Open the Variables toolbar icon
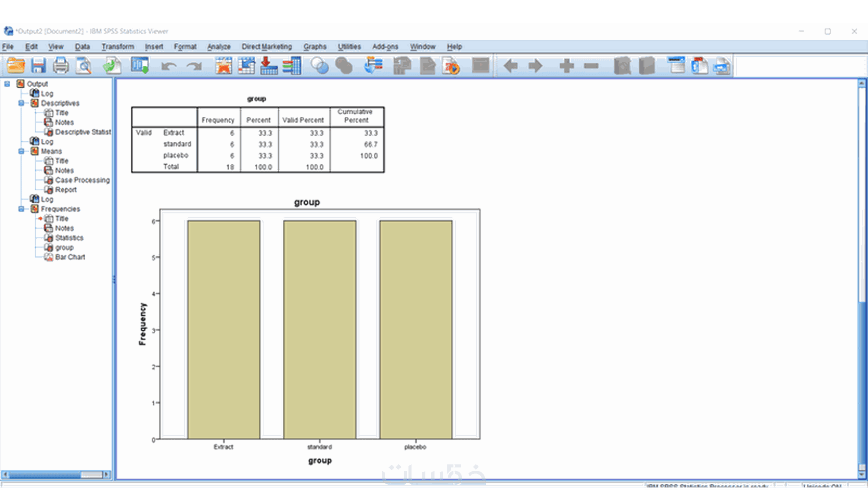868x495 pixels. pyautogui.click(x=292, y=66)
